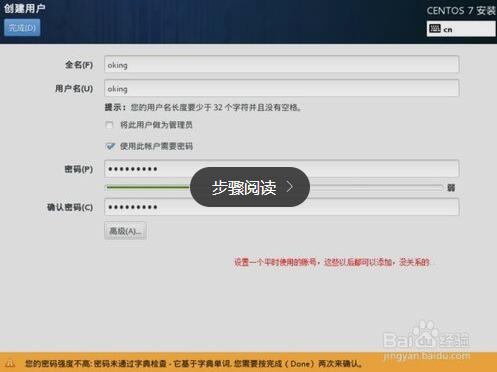
Task: Click the 创建用户 page title
Action: 25,8
